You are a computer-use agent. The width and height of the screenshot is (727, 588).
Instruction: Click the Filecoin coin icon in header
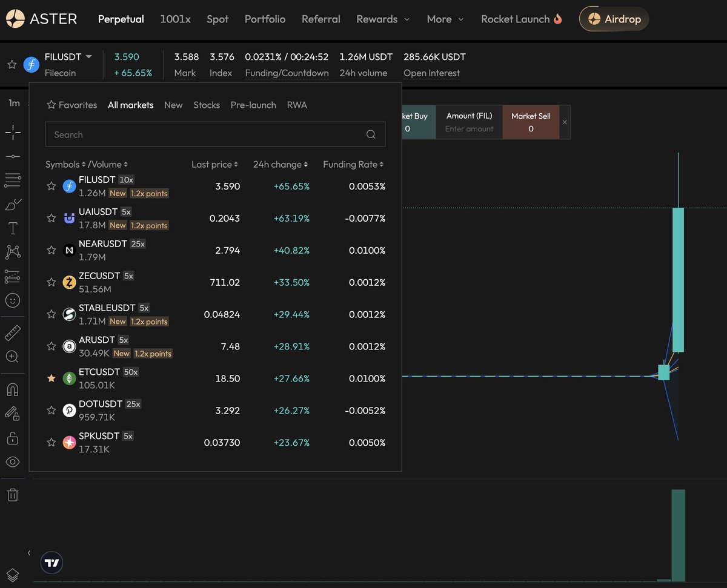coord(31,64)
